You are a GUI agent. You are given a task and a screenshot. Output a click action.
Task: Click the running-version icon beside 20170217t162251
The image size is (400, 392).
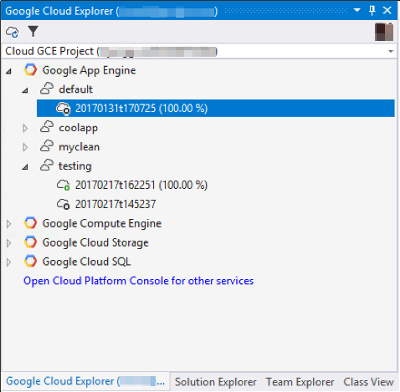point(63,185)
